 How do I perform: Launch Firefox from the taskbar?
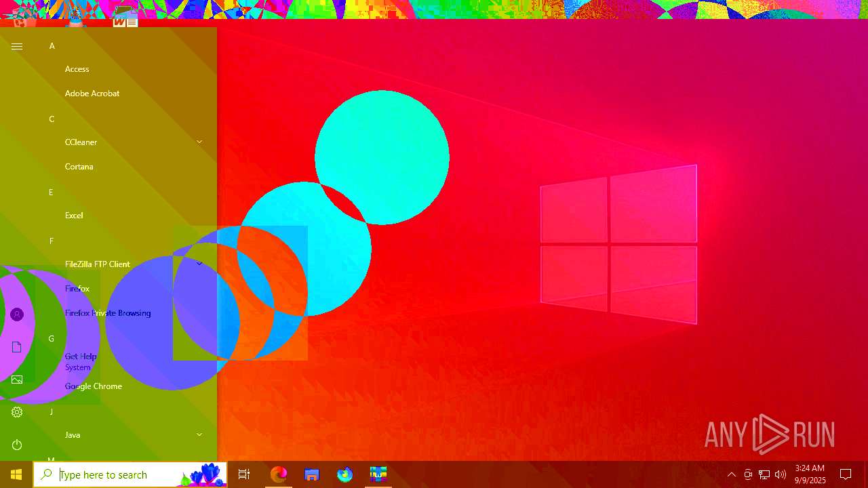tap(344, 474)
